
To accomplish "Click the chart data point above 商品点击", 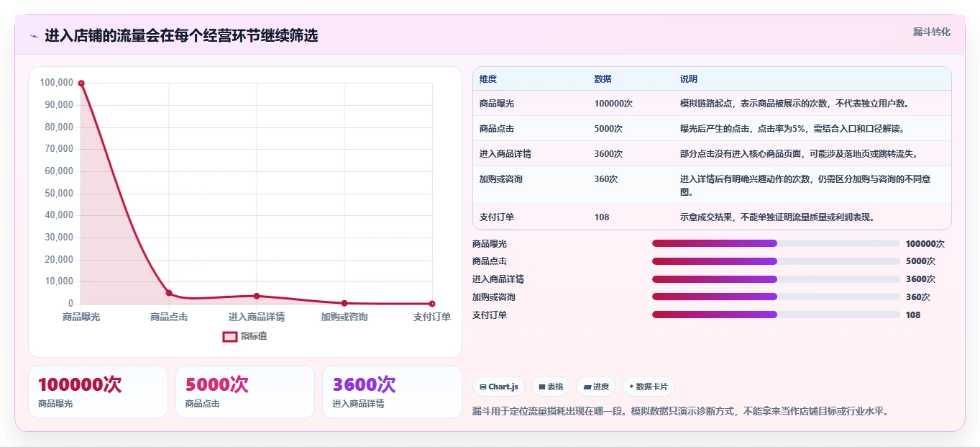I will [x=169, y=293].
